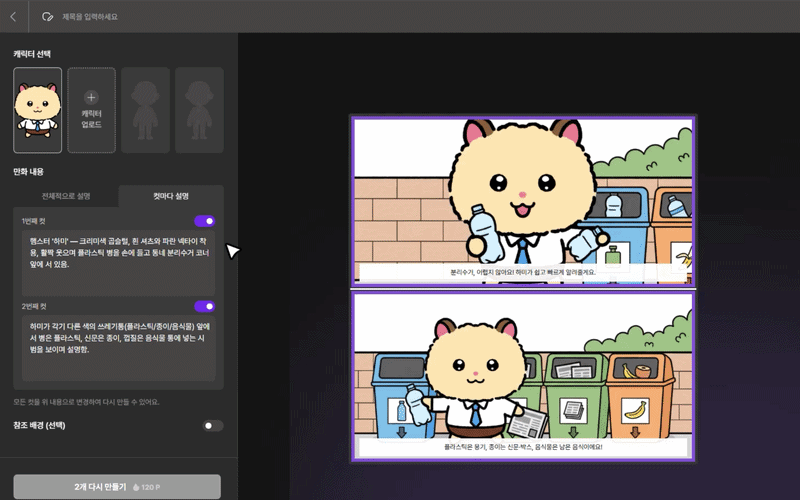The width and height of the screenshot is (800, 500).
Task: Click the plus icon for character upload
Action: pyautogui.click(x=91, y=97)
